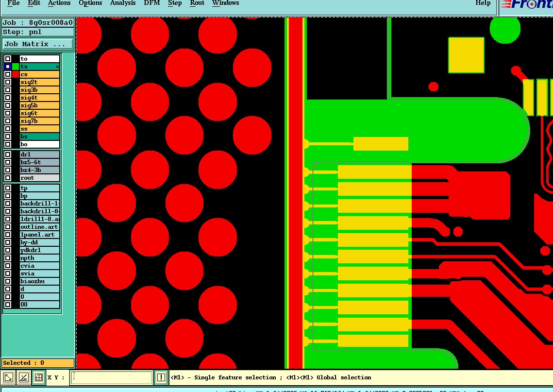Toggle checkbox for layer 'cs'
This screenshot has height=392, width=553.
coord(8,74)
